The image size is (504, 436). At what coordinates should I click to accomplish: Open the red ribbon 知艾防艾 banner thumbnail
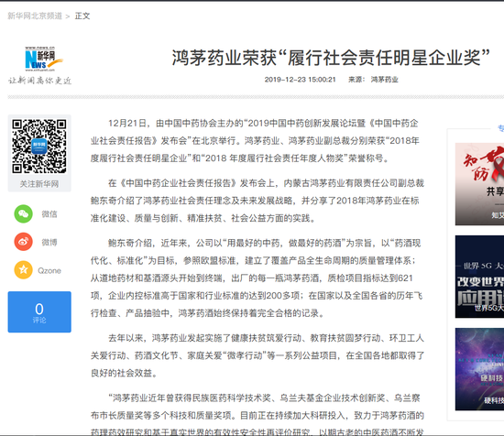pyautogui.click(x=479, y=184)
